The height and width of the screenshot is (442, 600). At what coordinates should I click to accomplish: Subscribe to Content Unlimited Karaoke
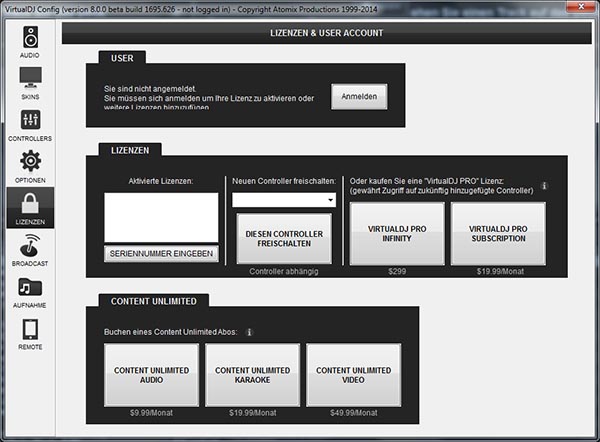[253, 375]
